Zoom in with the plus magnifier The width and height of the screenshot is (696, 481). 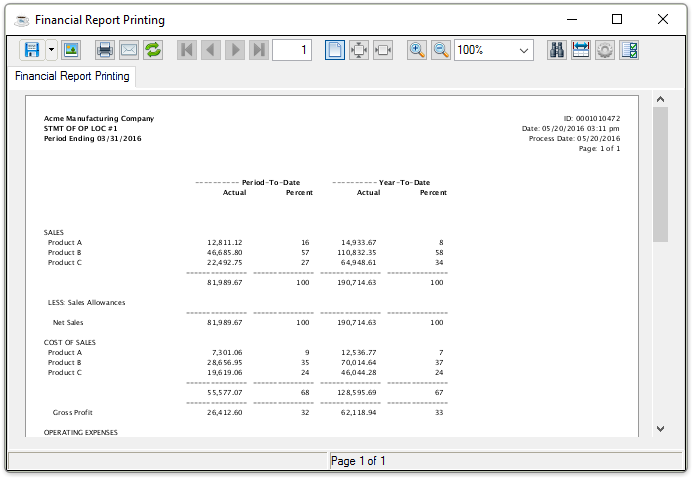click(x=417, y=50)
